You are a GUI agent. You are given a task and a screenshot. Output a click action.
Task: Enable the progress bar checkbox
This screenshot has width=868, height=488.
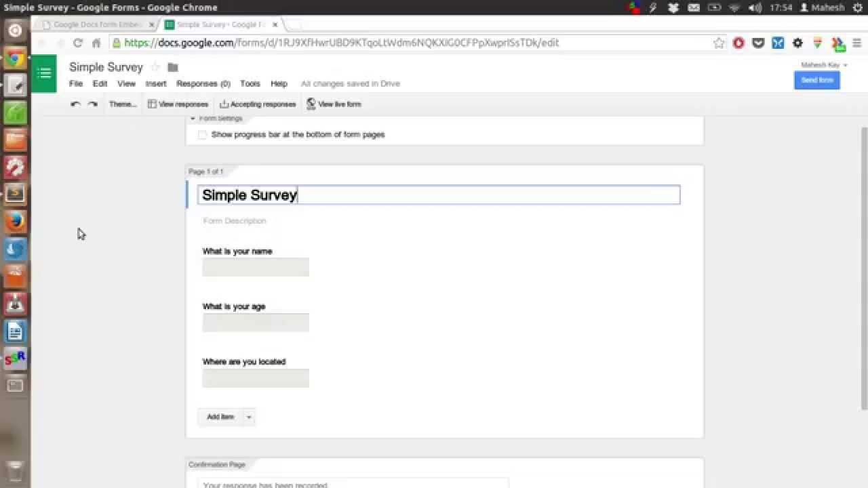202,135
